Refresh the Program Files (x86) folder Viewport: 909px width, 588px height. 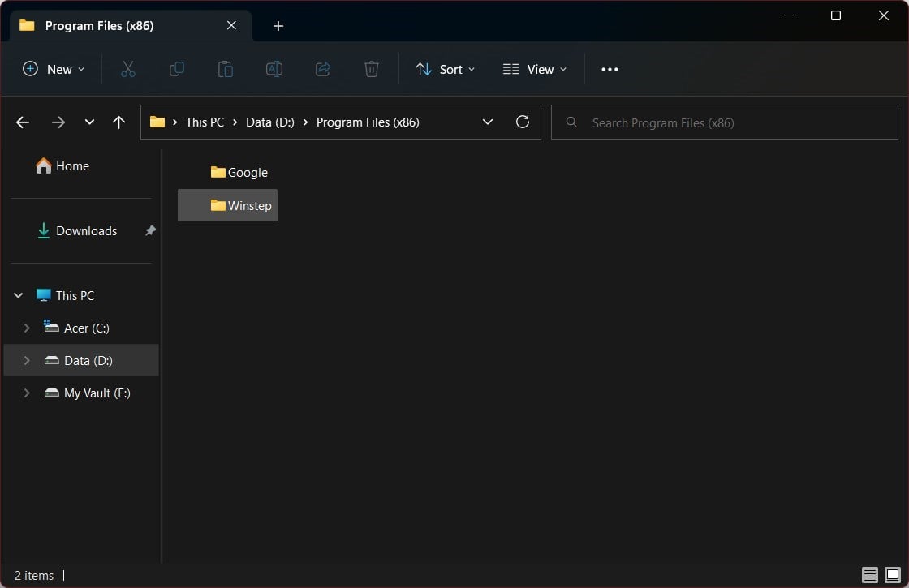(523, 122)
